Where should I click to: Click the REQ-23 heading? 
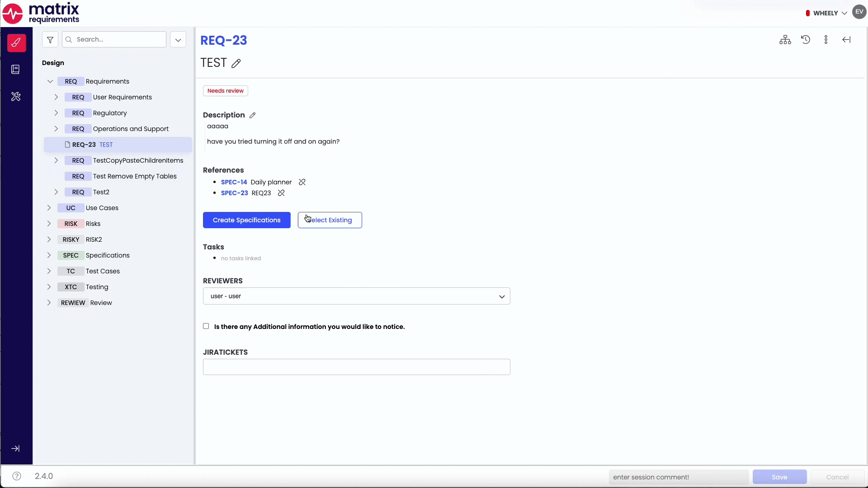(224, 40)
